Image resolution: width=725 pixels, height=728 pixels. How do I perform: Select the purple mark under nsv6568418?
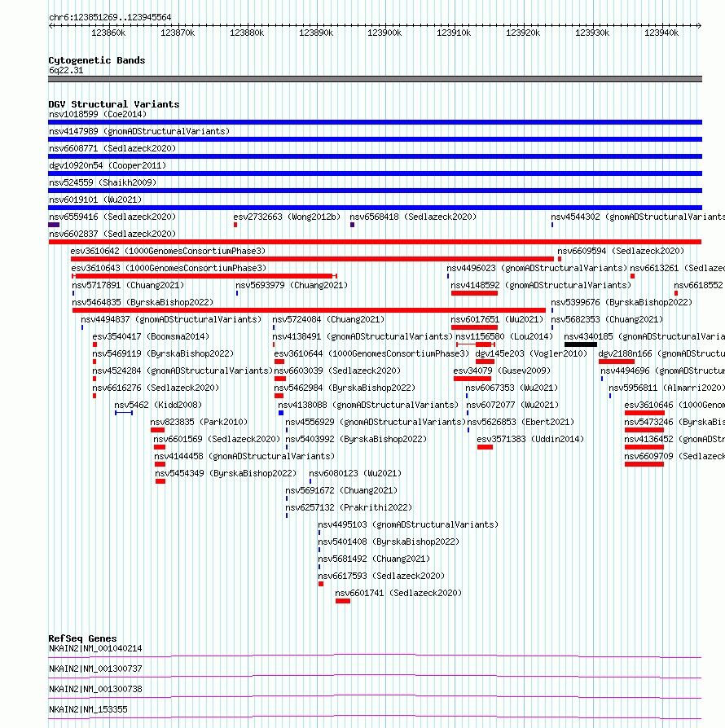(352, 225)
